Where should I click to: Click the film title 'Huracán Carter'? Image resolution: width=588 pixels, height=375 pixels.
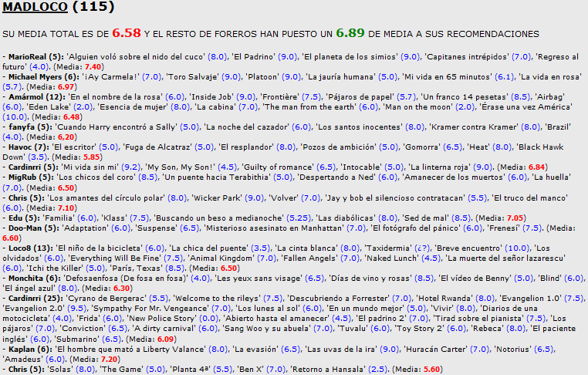click(x=435, y=349)
